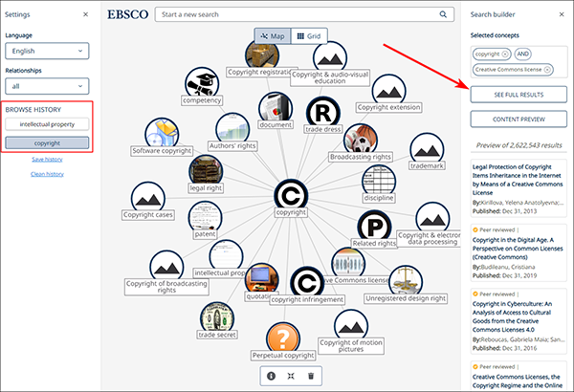
Task: Click the map info icon
Action: (271, 376)
